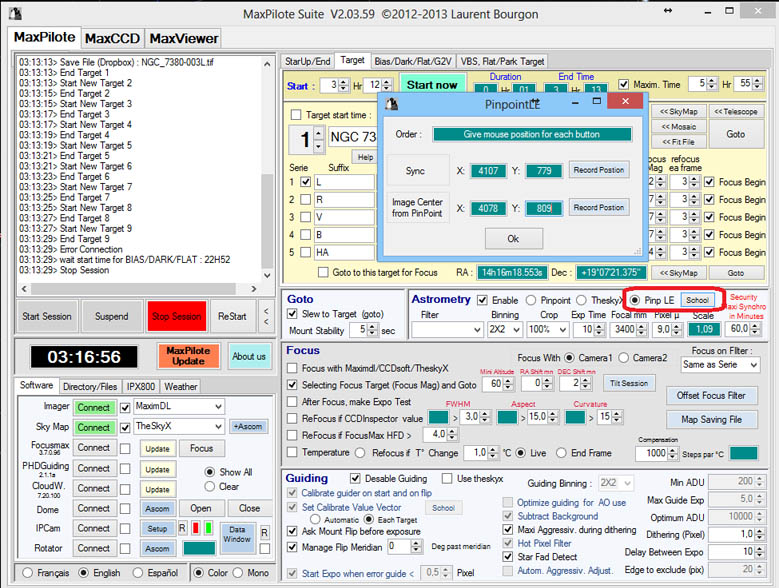Toggle Serie 1 L checkbox
This screenshot has width=779, height=588.
pyautogui.click(x=306, y=182)
